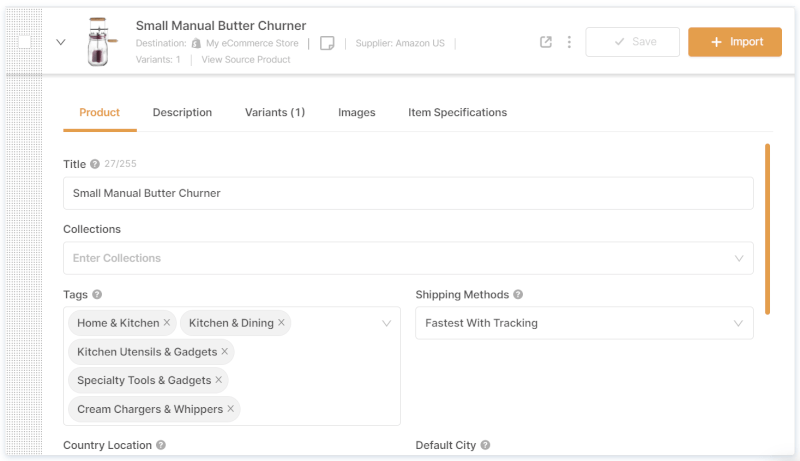The image size is (800, 461).
Task: Select the product checkbox
Action: 25,42
